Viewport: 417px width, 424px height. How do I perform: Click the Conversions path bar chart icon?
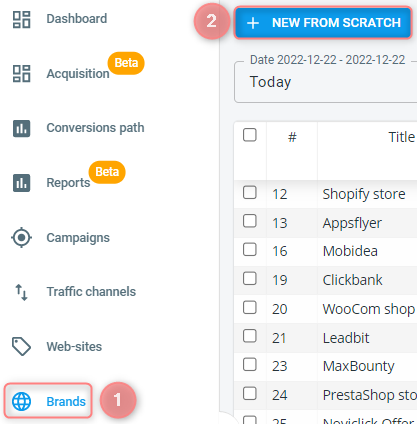pyautogui.click(x=22, y=128)
